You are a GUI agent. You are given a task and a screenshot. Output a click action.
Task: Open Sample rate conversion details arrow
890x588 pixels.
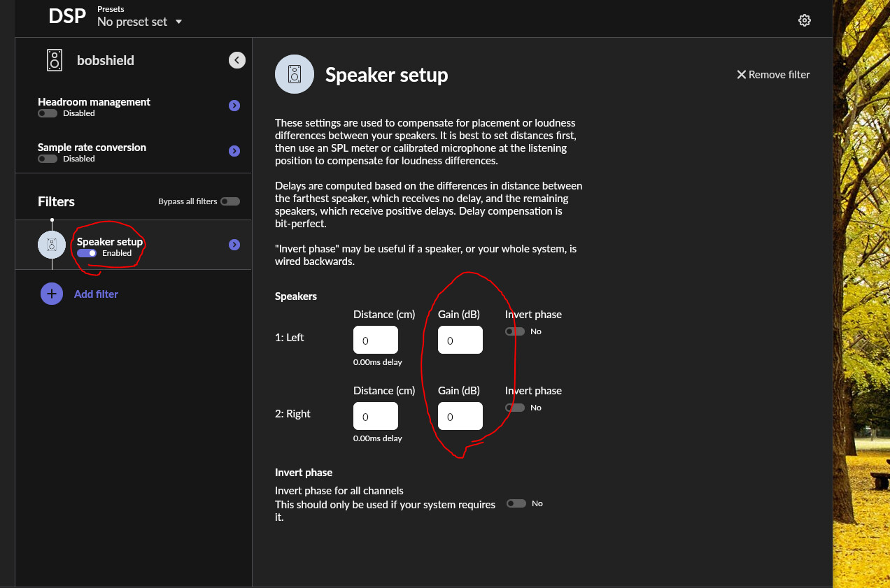click(x=234, y=151)
